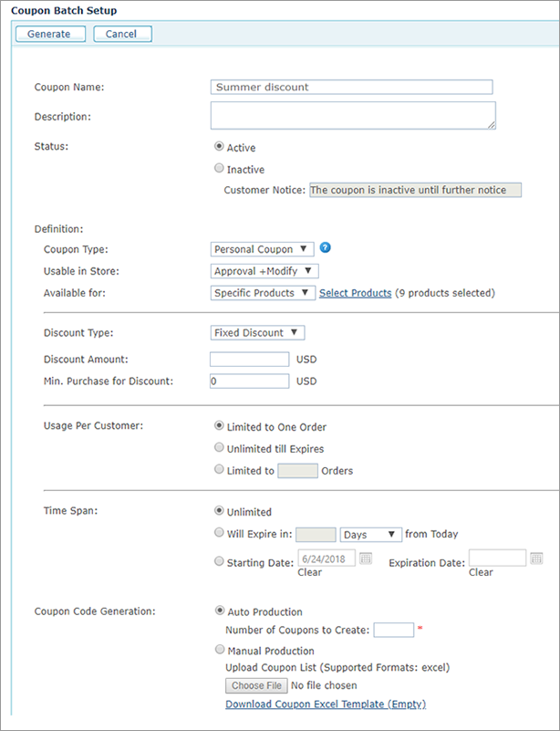Focus the Coupon Name field

click(352, 88)
